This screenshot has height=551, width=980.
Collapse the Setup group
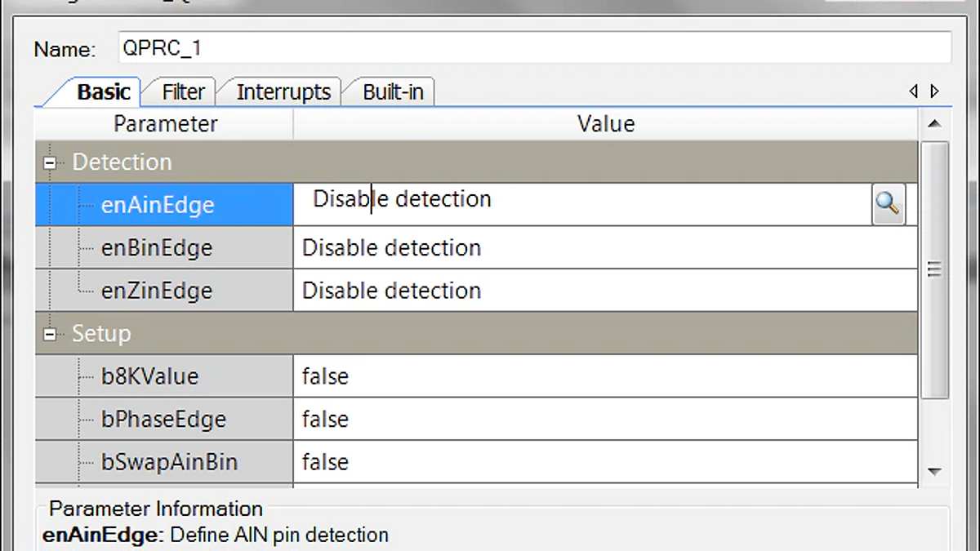pyautogui.click(x=51, y=334)
